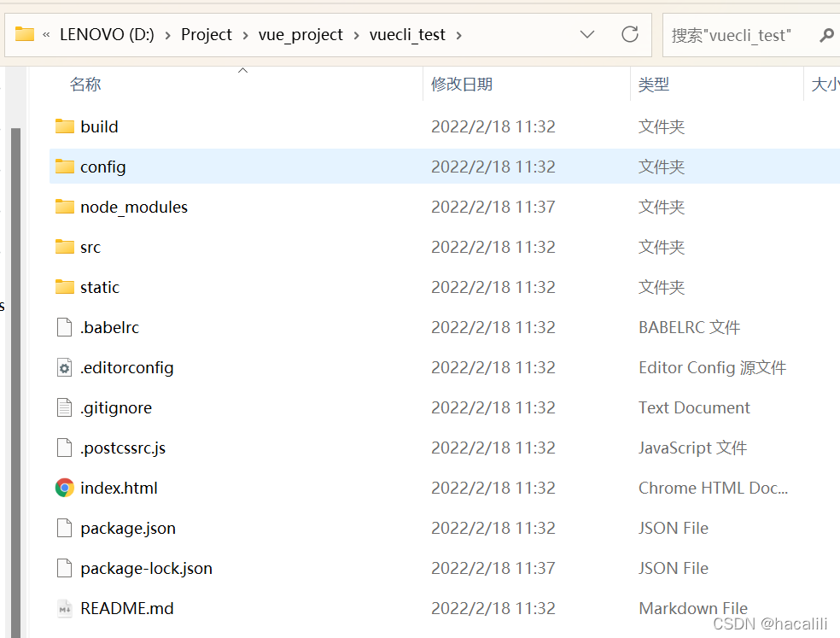Click 文件夹 type of build row

[x=662, y=126]
